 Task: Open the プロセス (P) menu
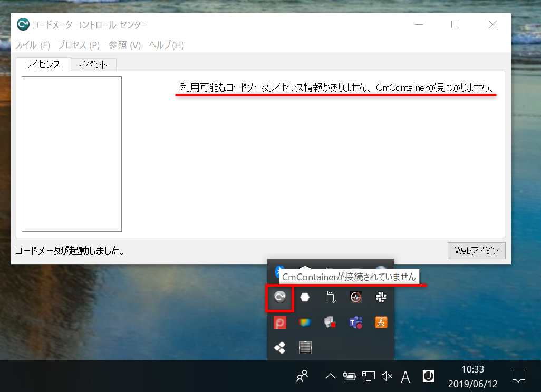coord(79,45)
